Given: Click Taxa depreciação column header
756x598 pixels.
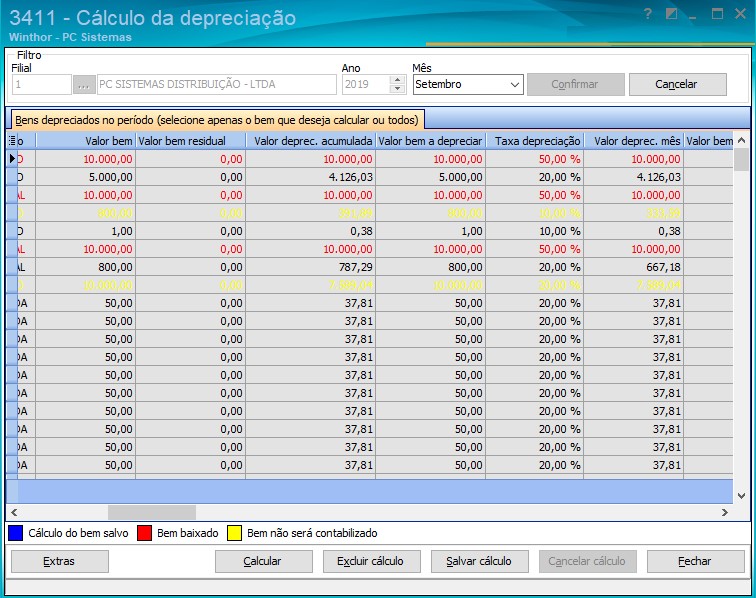Looking at the screenshot, I should pyautogui.click(x=535, y=141).
